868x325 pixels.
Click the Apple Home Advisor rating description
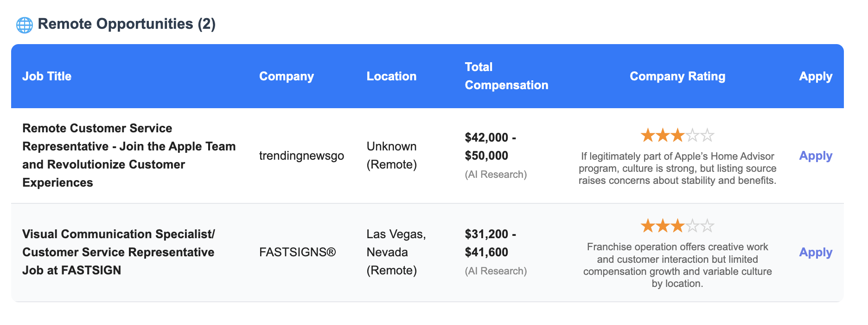(677, 168)
